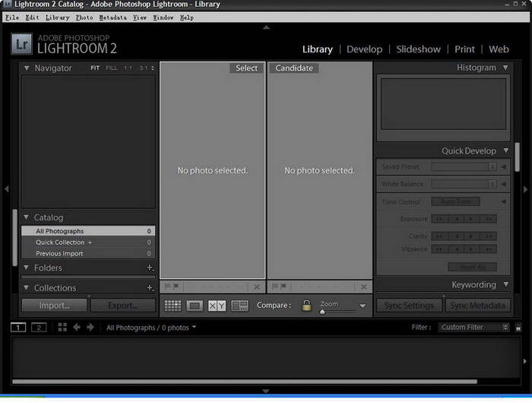532x403 pixels.
Task: Switch to the Develop module
Action: click(x=364, y=49)
